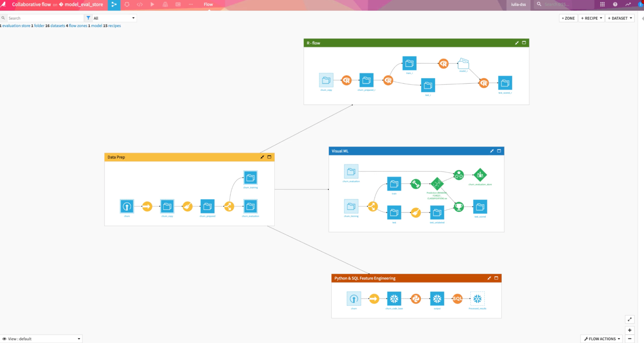Select the churn_evaluation_store diamond icon
This screenshot has width=644, height=343.
point(480,174)
